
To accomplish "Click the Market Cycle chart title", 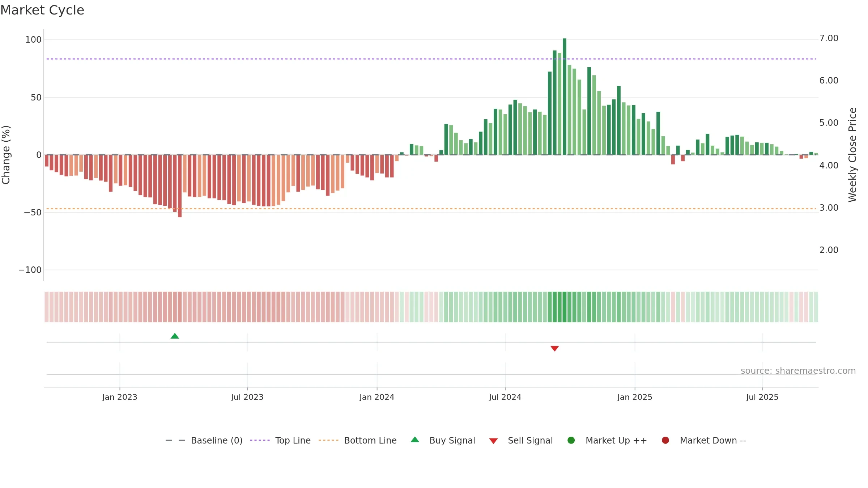I will 42,10.
